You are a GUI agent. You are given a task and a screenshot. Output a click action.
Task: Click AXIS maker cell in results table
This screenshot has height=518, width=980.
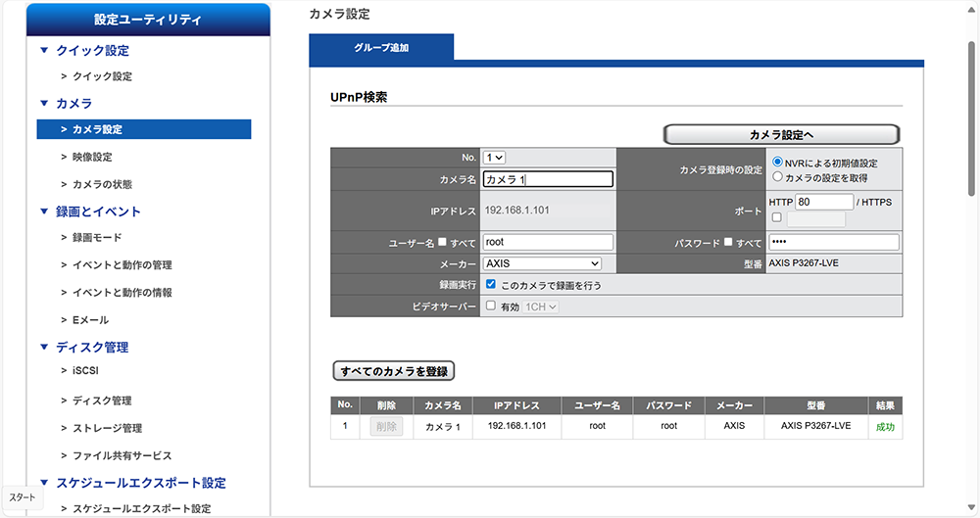pos(734,426)
